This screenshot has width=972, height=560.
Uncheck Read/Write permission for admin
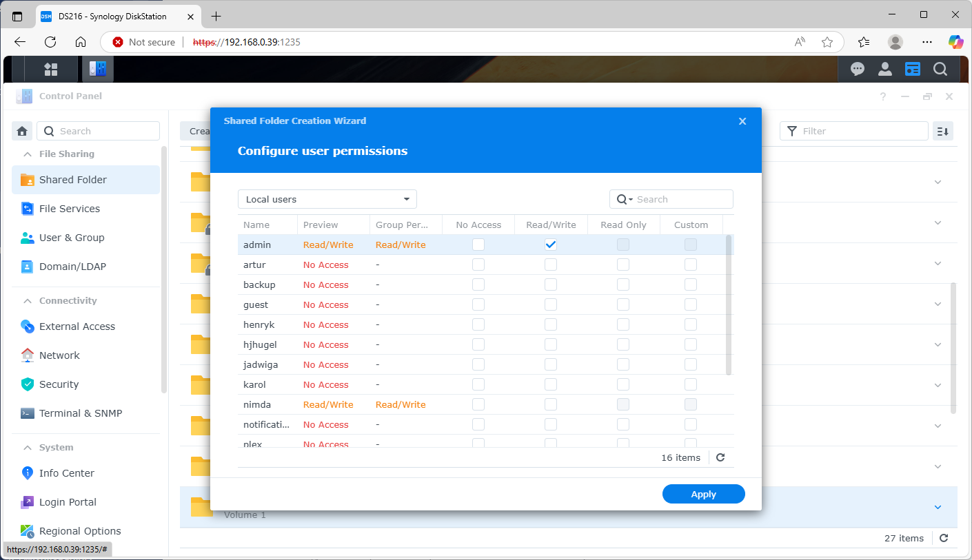pyautogui.click(x=550, y=244)
